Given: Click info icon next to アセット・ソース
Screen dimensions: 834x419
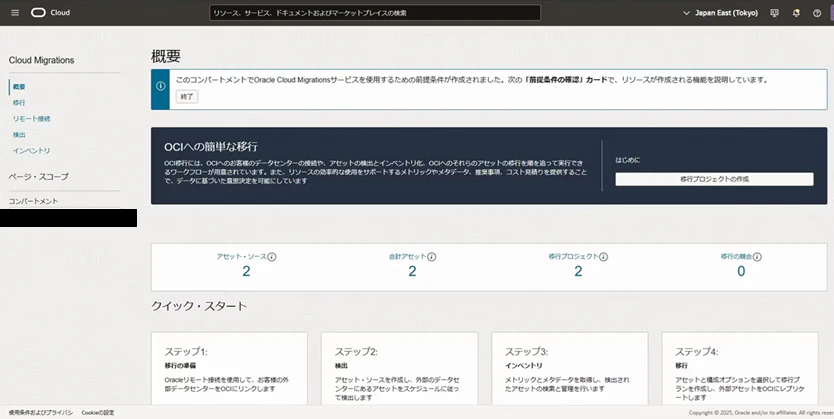Looking at the screenshot, I should [x=272, y=257].
